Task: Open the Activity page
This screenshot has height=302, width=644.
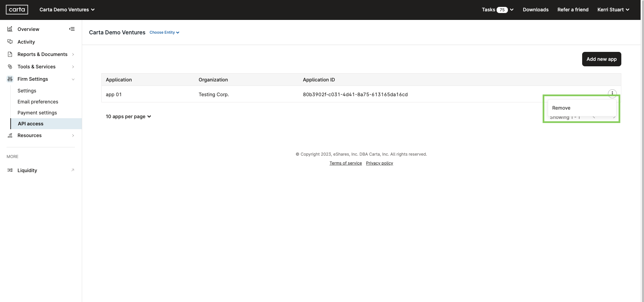Action: 26,42
